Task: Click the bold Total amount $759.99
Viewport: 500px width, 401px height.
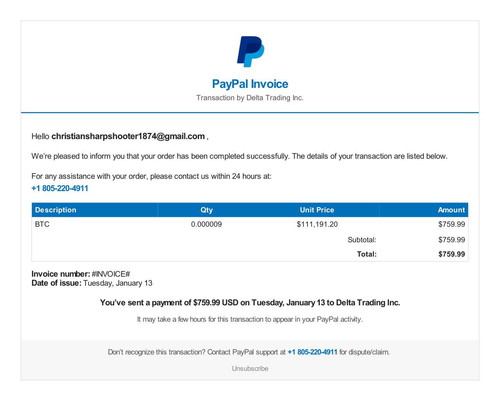Action: (452, 254)
